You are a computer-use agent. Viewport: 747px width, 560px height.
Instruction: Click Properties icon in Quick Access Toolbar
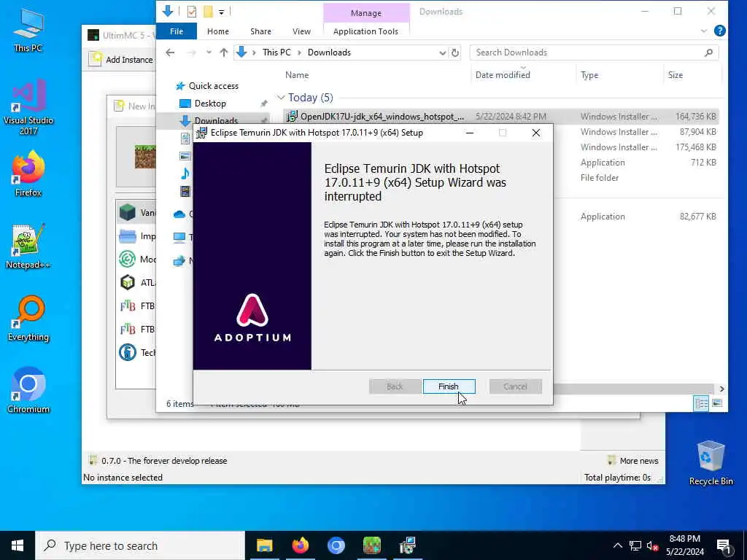pyautogui.click(x=192, y=12)
